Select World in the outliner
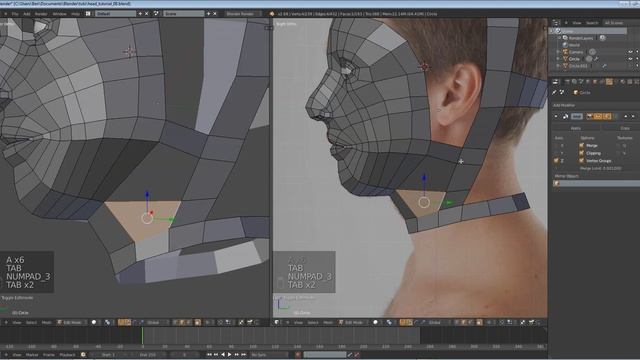The height and width of the screenshot is (360, 640). tap(574, 45)
